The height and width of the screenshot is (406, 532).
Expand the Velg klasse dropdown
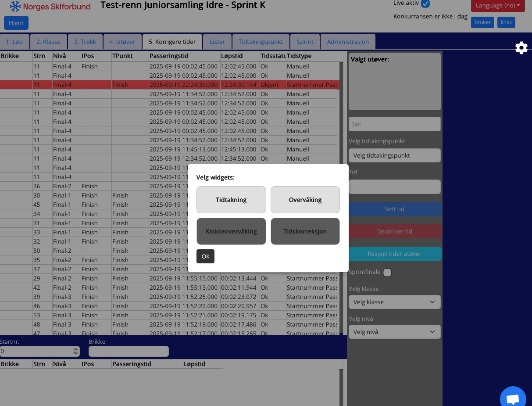pyautogui.click(x=394, y=302)
